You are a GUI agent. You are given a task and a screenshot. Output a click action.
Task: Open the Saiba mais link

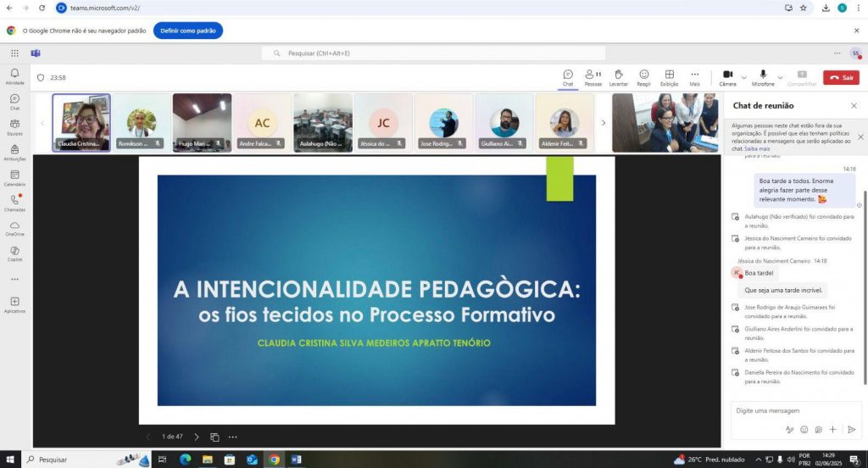757,148
